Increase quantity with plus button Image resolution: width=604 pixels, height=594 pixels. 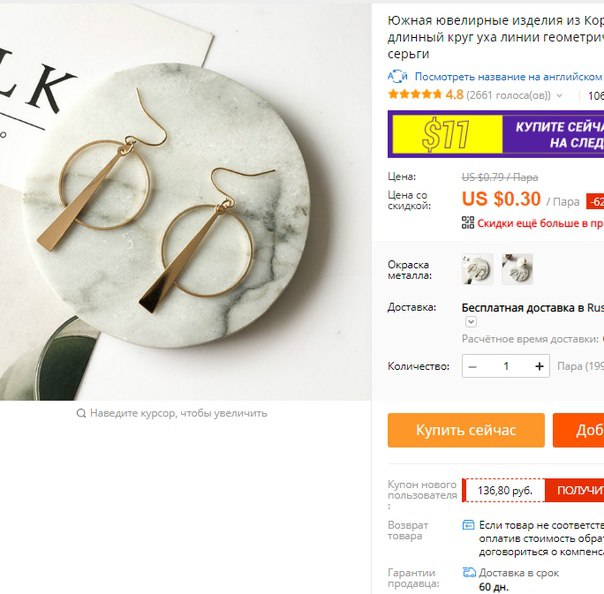pos(539,366)
